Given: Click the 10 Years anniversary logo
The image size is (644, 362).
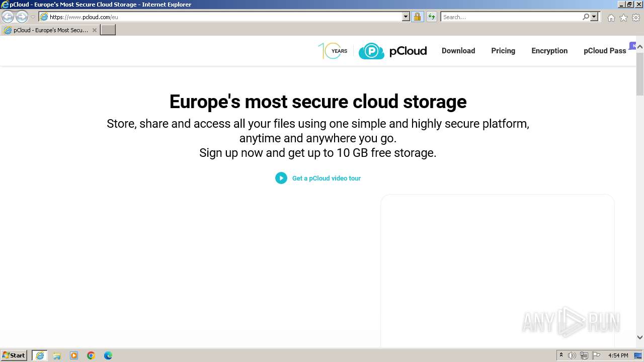Looking at the screenshot, I should pos(333,51).
